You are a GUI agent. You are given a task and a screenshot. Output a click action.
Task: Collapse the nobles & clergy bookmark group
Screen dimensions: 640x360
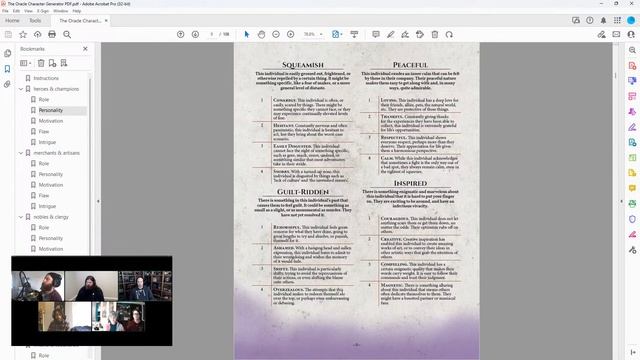click(21, 217)
